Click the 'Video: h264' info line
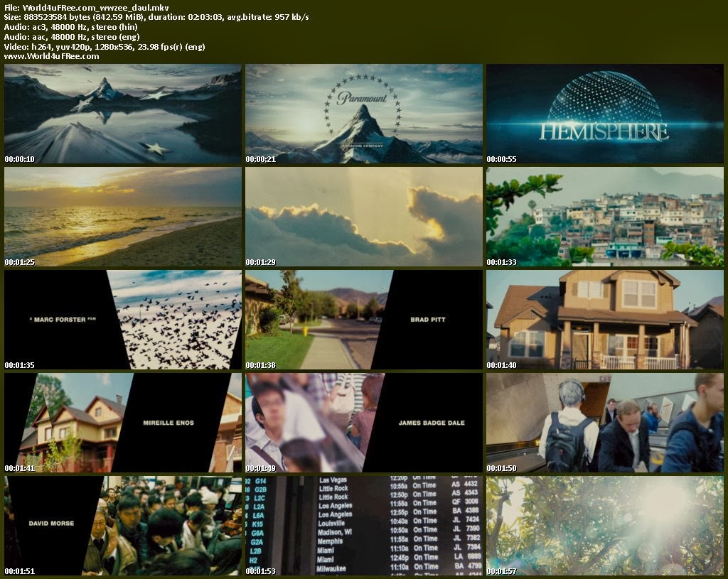The width and height of the screenshot is (728, 579). pos(105,46)
